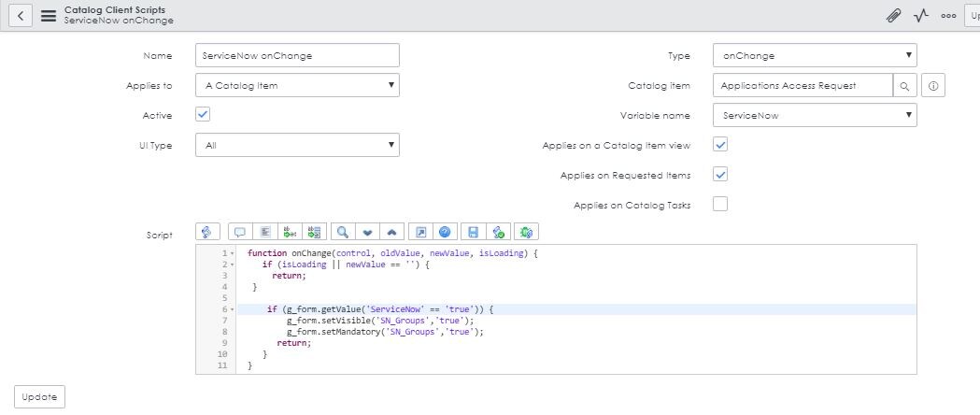This screenshot has width=980, height=415.
Task: Toggle full screen script editor icon
Action: tap(420, 232)
